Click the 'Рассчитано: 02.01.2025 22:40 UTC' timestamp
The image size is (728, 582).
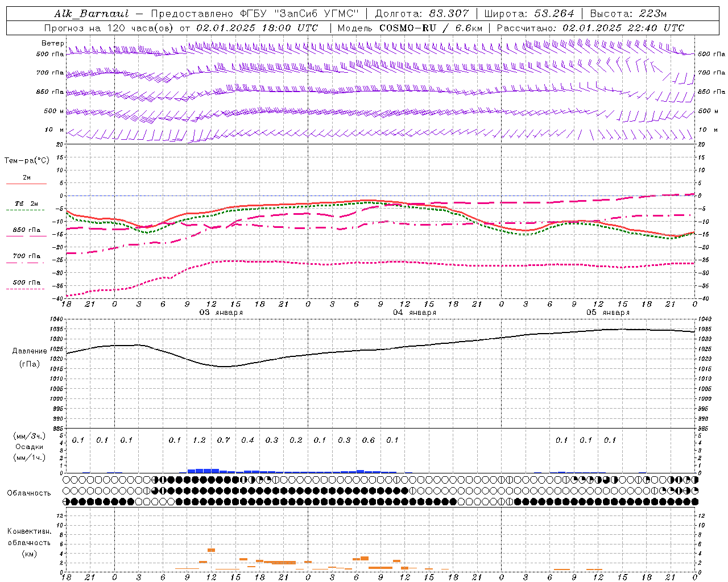(590, 28)
